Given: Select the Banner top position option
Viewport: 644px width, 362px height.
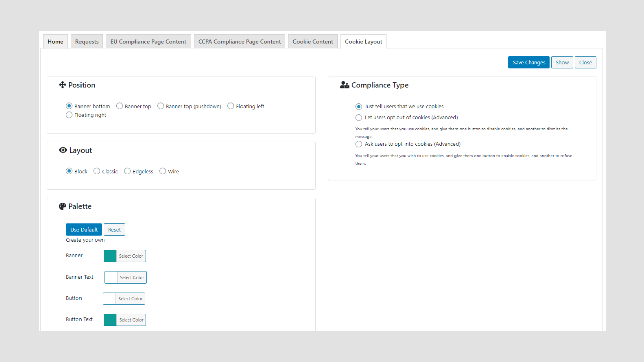Looking at the screenshot, I should (120, 106).
